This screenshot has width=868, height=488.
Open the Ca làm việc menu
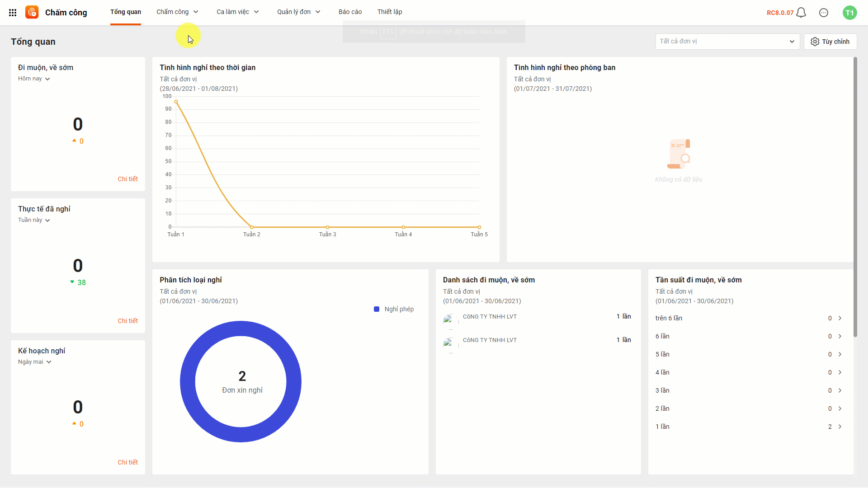coord(238,12)
